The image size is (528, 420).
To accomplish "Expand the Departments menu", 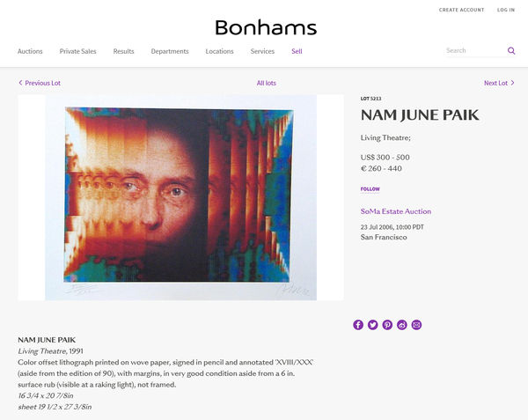I will (x=170, y=51).
